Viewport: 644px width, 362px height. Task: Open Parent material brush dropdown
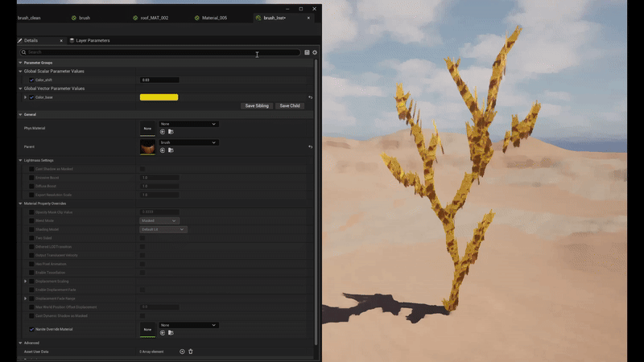tap(188, 142)
